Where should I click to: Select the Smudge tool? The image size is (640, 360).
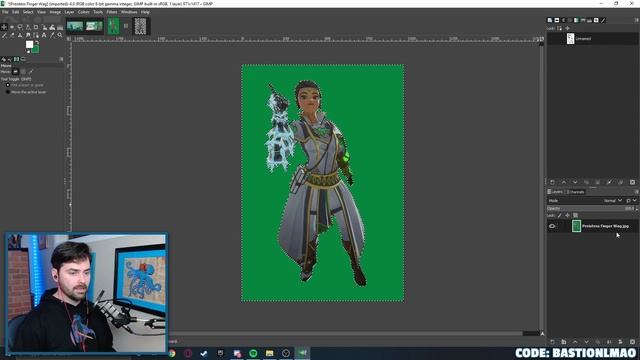click(28, 36)
